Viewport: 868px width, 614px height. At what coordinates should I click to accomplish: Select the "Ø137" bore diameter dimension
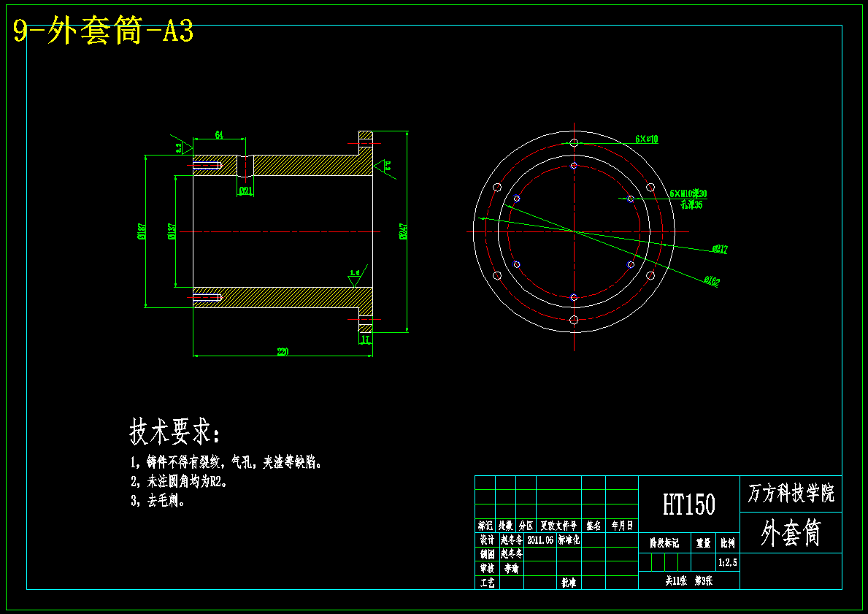[x=172, y=231]
